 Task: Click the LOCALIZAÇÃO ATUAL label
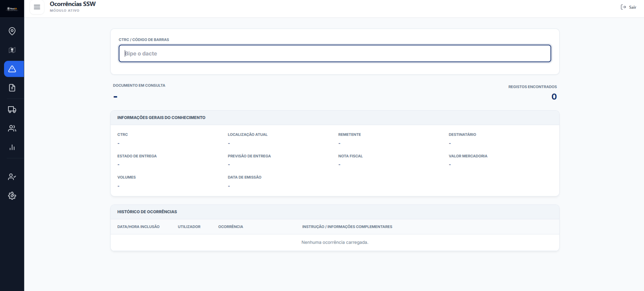click(x=248, y=135)
